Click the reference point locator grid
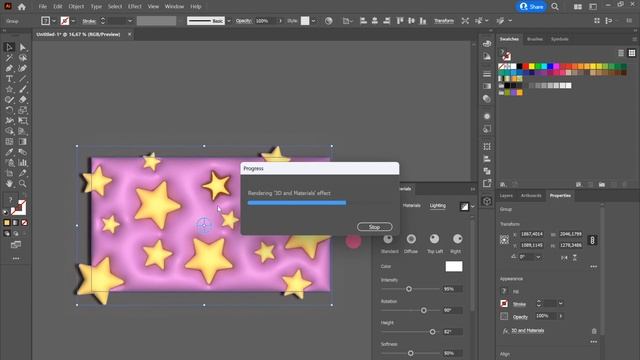Viewport: 640px width, 360px height. 504,240
